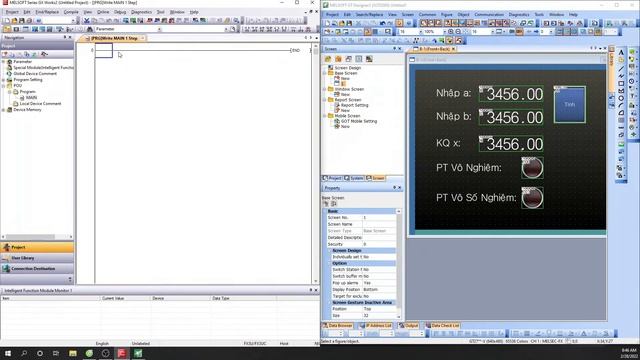The image size is (640, 360).
Task: Click last icon in Screen panel toolbar
Action: 369,59
